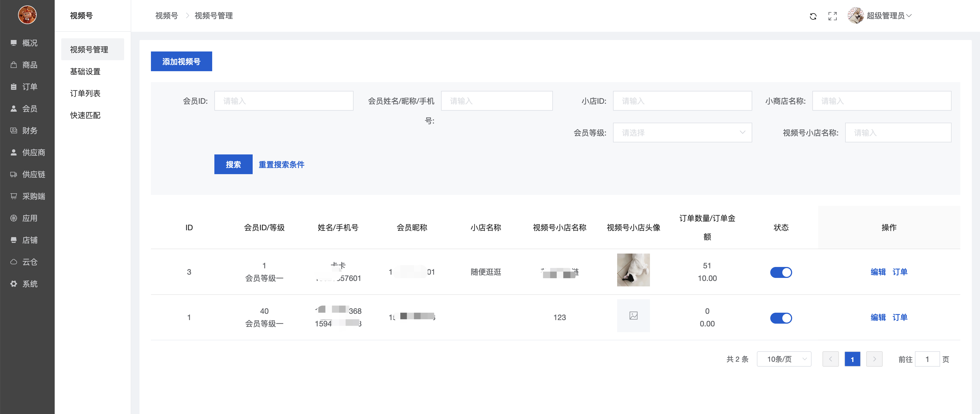Open 系统 system settings in sidebar

27,284
